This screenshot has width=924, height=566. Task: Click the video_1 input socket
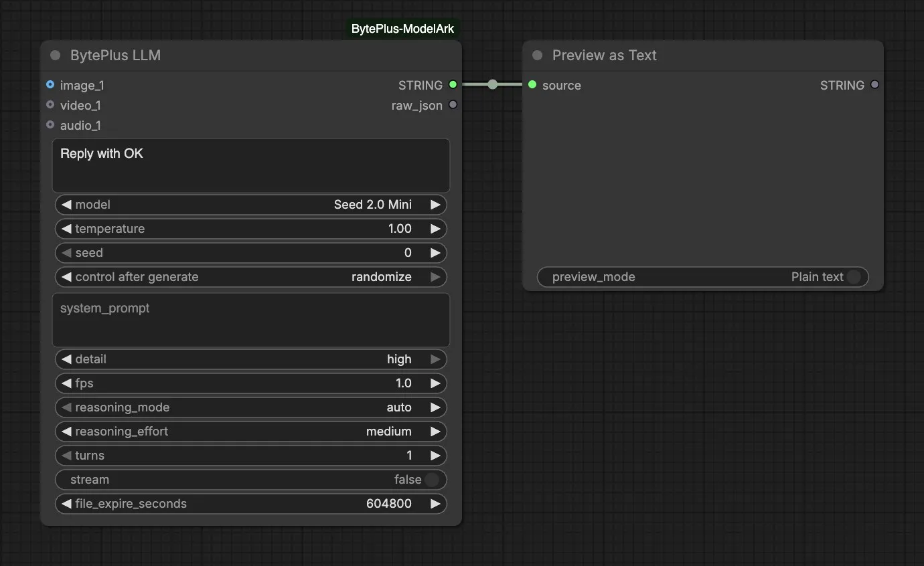(50, 105)
